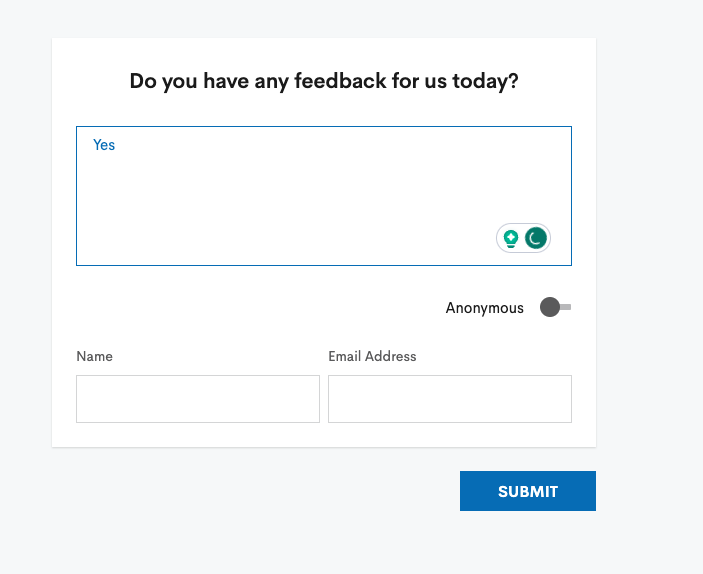Submit the feedback form
Viewport: 703px width, 574px height.
[x=528, y=491]
